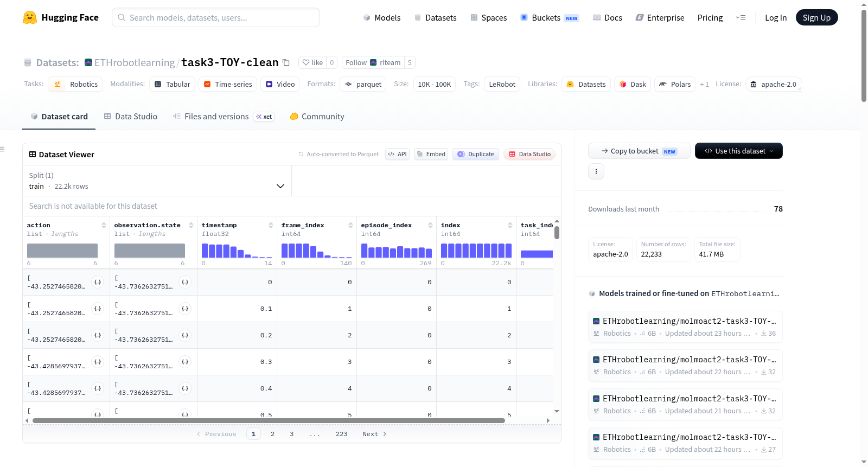This screenshot has width=868, height=467.
Task: Open the Models menu item
Action: [x=382, y=17]
